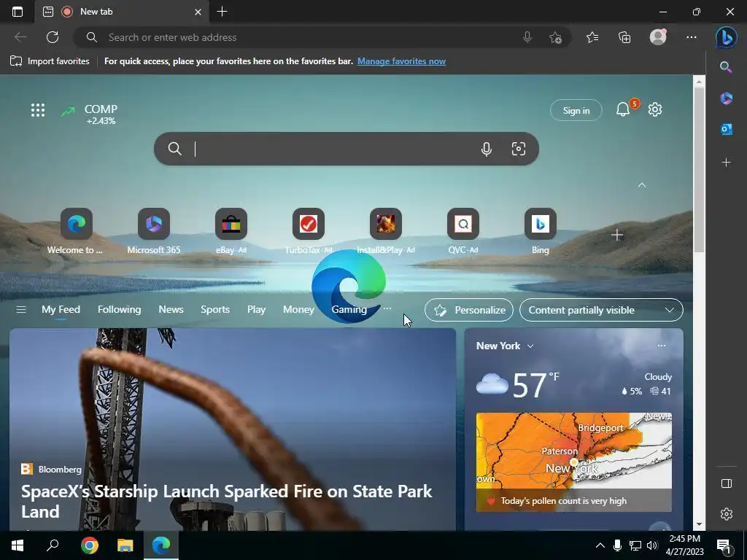Image resolution: width=747 pixels, height=560 pixels.
Task: Click the address bar voice search microphone
Action: pyautogui.click(x=527, y=37)
